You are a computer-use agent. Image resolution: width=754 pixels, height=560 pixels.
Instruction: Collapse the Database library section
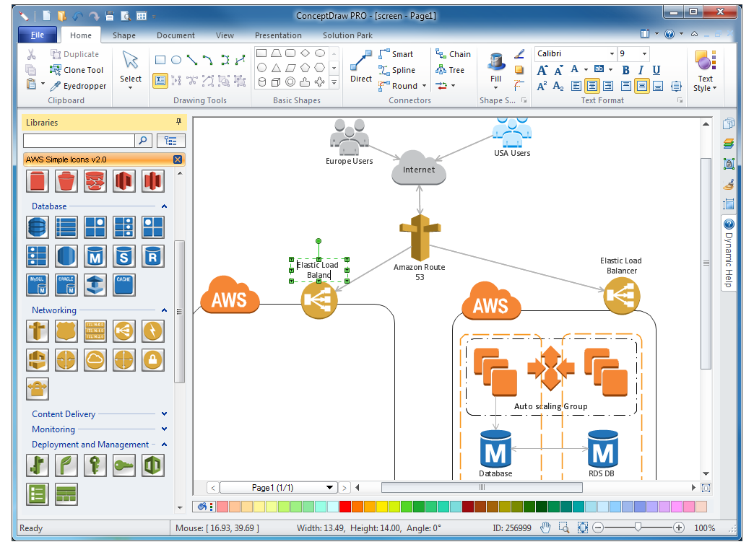pyautogui.click(x=164, y=206)
